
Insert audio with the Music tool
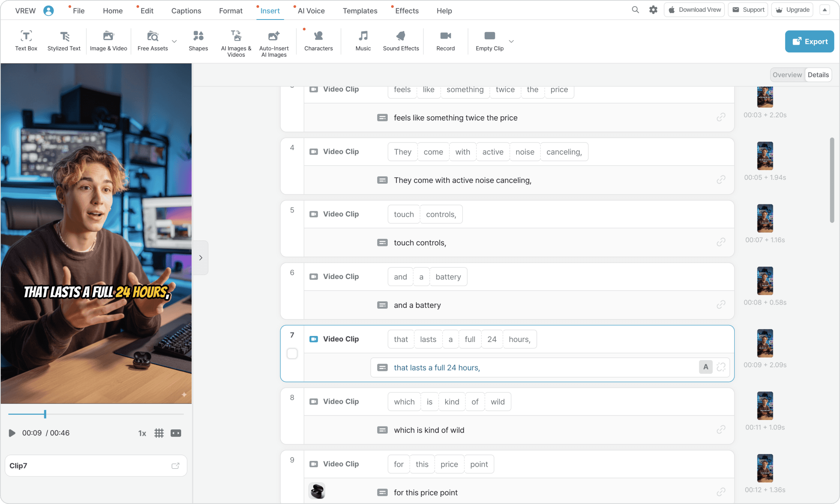tap(363, 40)
